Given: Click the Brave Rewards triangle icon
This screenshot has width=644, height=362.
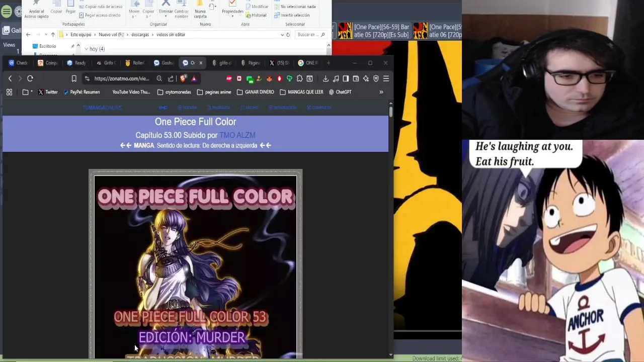Looking at the screenshot, I should (x=194, y=78).
